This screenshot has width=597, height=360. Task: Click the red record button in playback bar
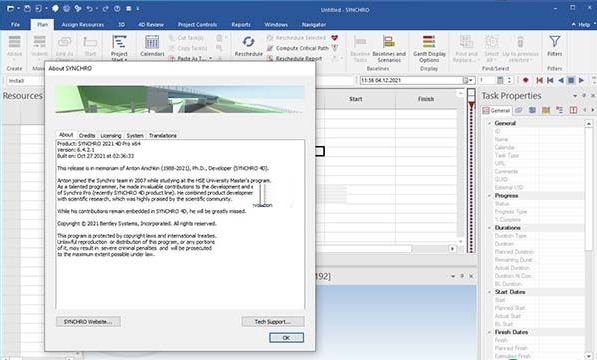click(526, 80)
